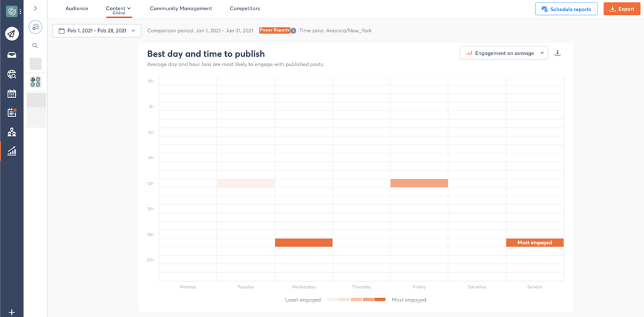
Task: Click the darkest orange legend swatch
Action: coord(380,300)
